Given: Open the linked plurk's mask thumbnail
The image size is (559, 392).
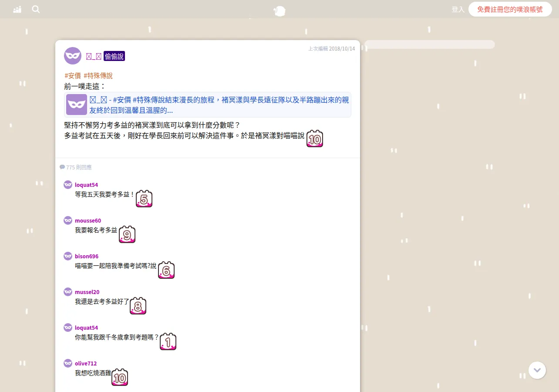Looking at the screenshot, I should click(77, 105).
